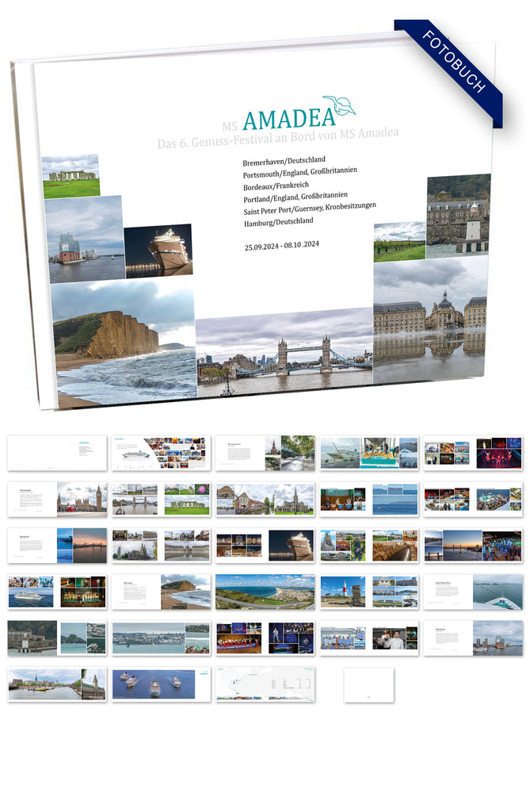Click the AMADEA title on the cover

click(x=289, y=119)
